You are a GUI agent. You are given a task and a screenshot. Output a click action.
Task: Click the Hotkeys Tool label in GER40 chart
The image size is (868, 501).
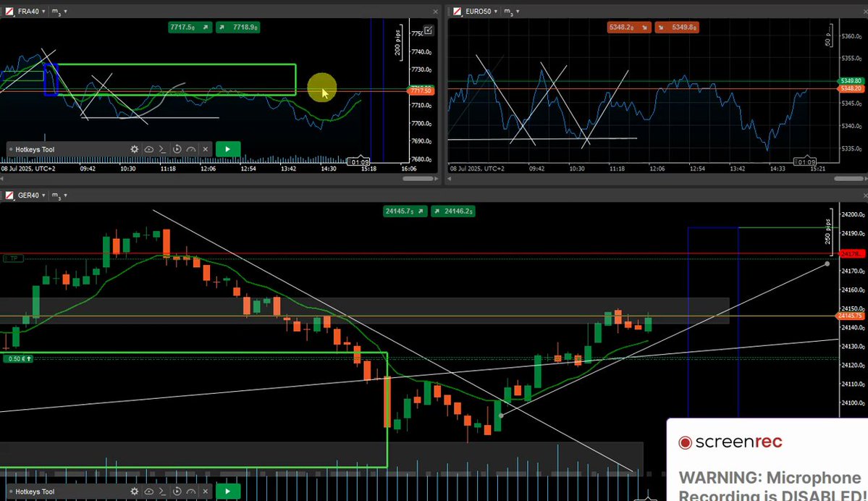pyautogui.click(x=35, y=492)
